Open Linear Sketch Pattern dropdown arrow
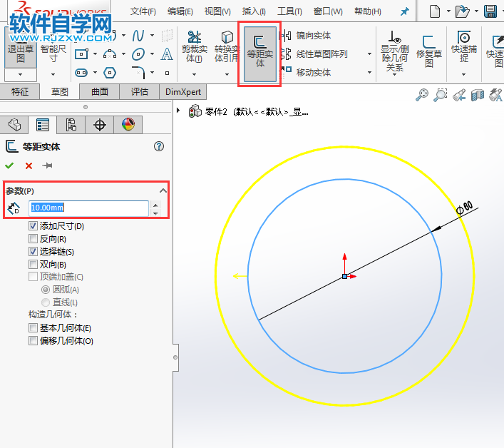504x448 pixels. (370, 54)
